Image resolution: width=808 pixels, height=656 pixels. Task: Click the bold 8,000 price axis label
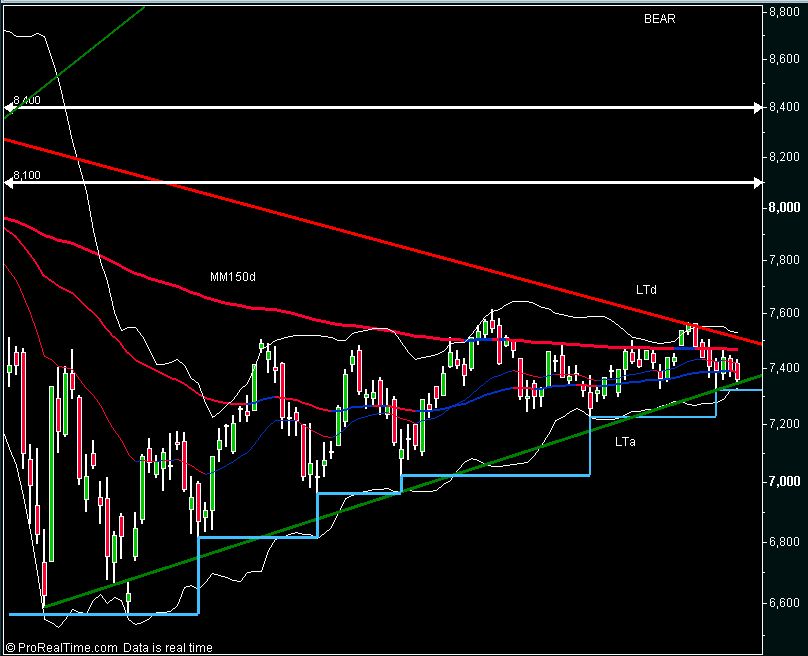[784, 207]
